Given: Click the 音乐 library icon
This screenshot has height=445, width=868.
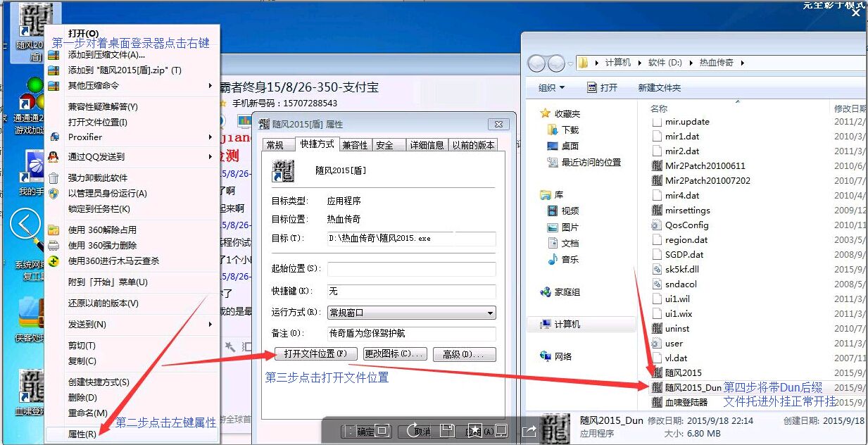Looking at the screenshot, I should [x=553, y=260].
